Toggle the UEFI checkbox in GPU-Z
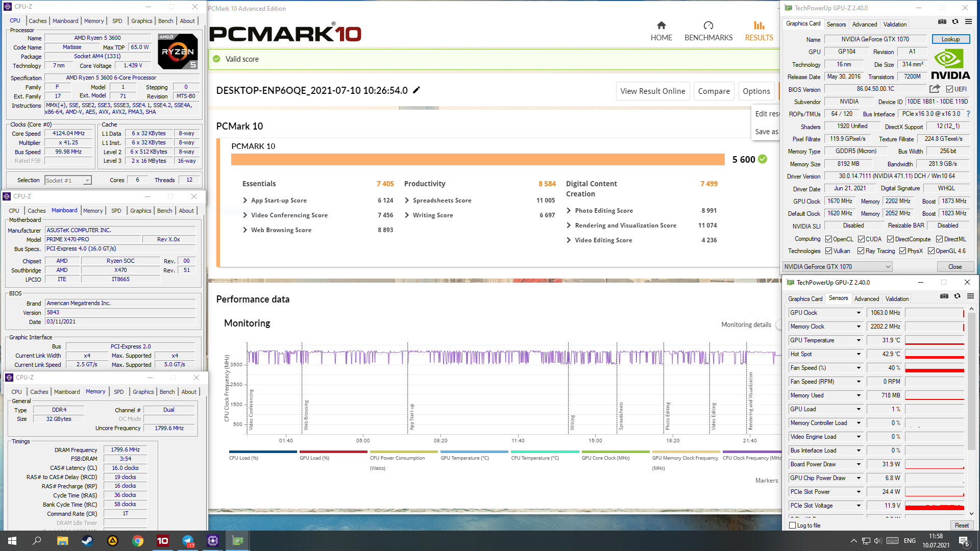 (x=949, y=89)
